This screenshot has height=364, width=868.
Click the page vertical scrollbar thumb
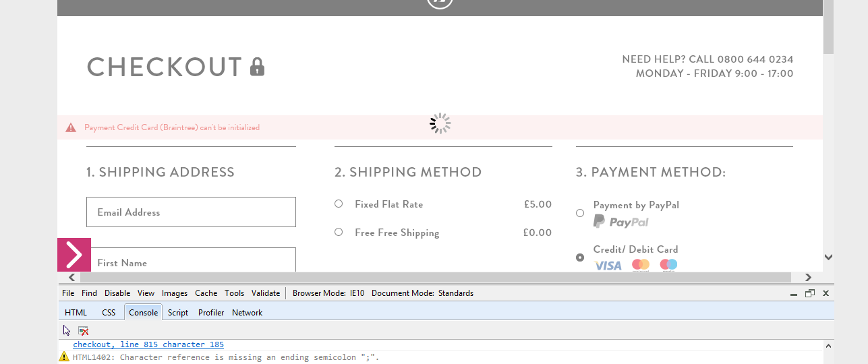click(828, 27)
